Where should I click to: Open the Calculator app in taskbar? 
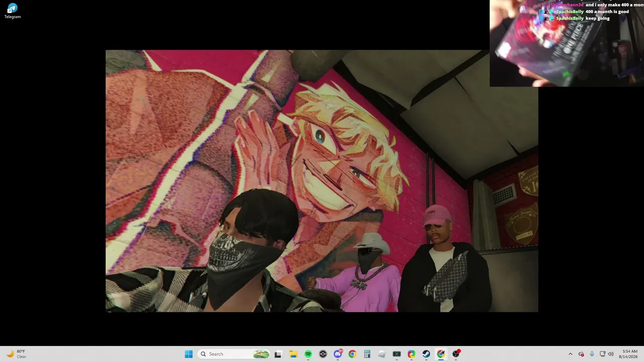(x=367, y=354)
